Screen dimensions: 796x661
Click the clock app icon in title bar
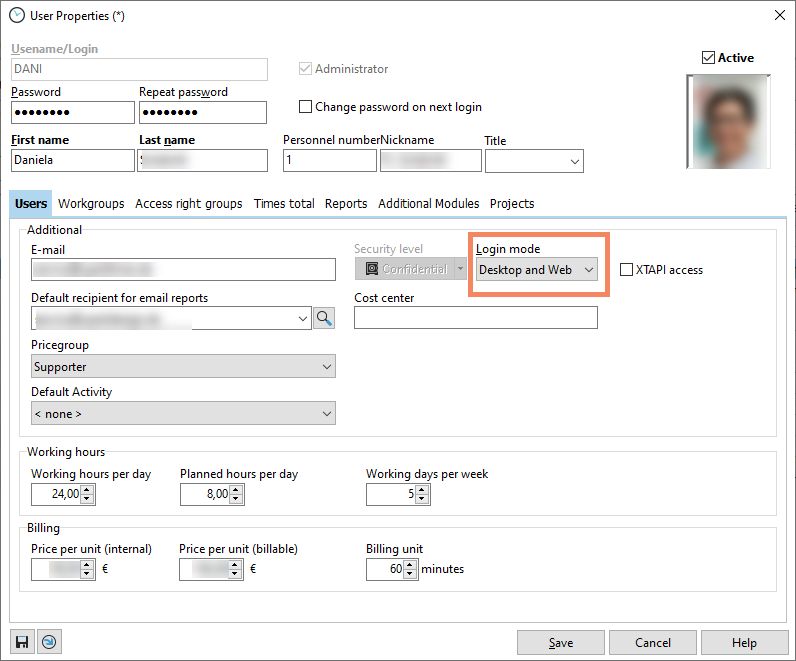[x=16, y=15]
